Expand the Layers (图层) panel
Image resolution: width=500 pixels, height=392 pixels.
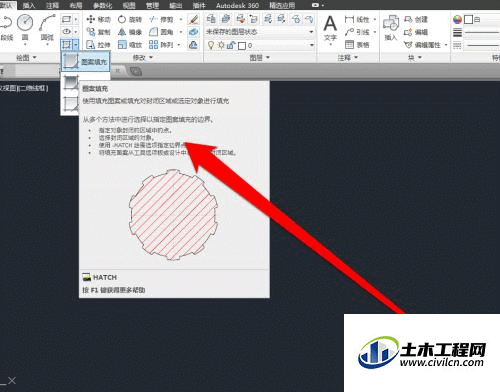point(259,58)
